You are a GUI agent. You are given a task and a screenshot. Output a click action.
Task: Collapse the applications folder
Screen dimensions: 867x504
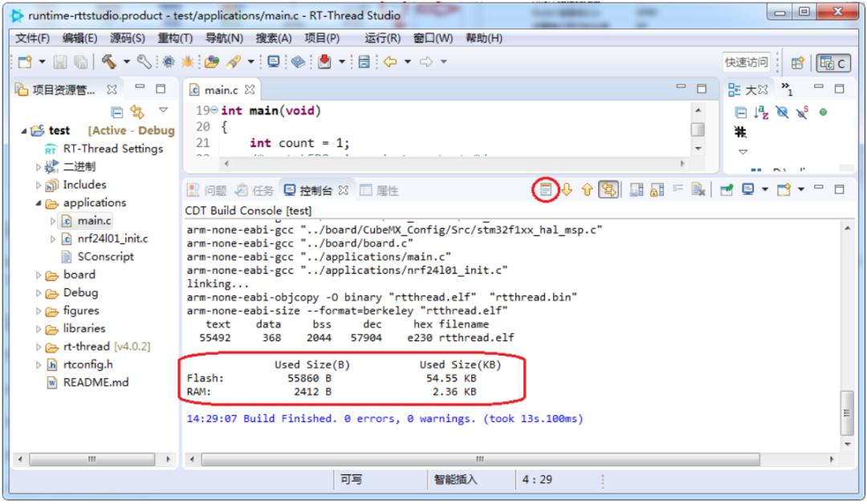click(39, 203)
